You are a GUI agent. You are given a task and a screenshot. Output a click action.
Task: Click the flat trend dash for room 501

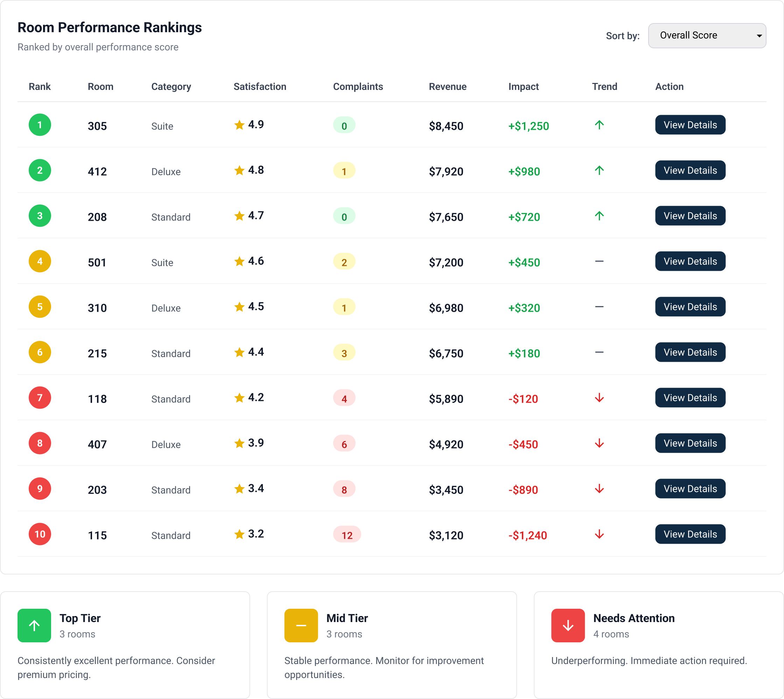point(599,261)
